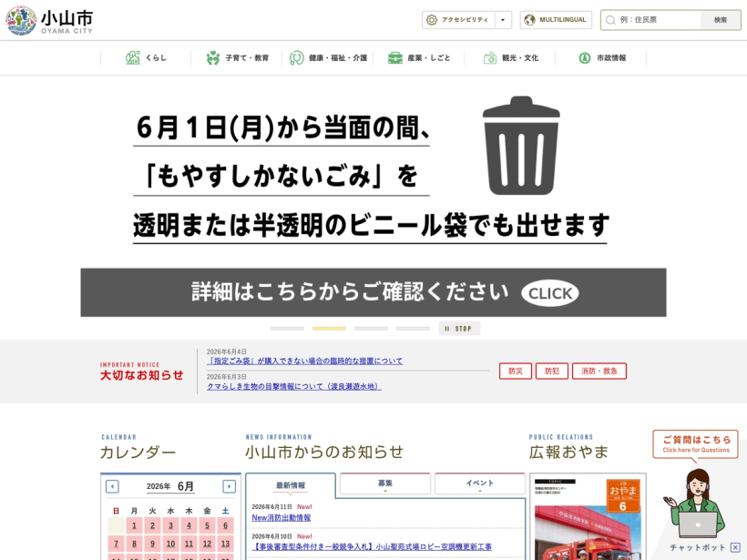Select June 7 in the calendar
The height and width of the screenshot is (560, 747).
[116, 544]
